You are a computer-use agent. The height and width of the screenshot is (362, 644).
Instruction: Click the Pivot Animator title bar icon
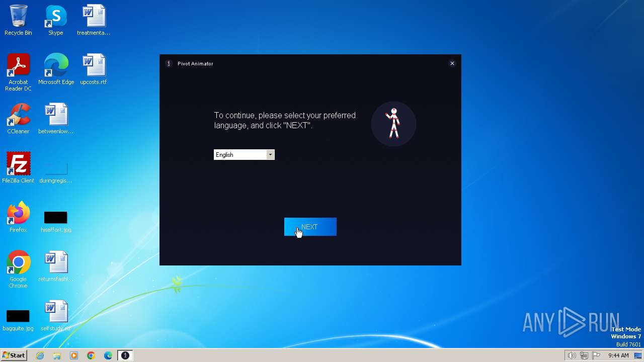click(169, 63)
